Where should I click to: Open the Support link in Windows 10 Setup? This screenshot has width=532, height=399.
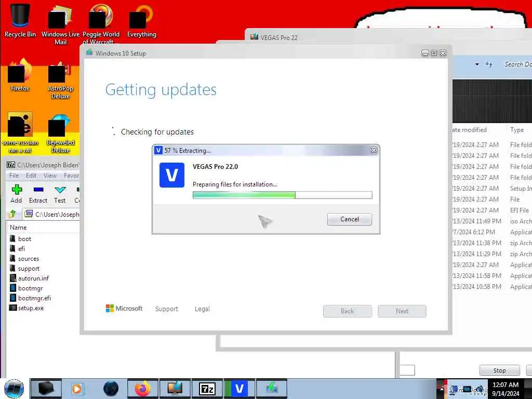167,309
